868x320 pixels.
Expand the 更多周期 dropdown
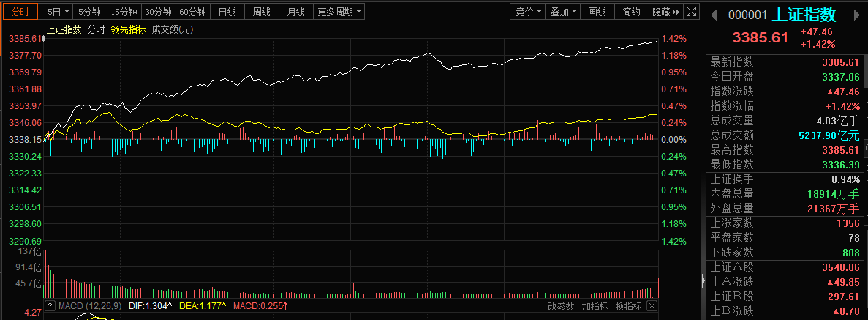339,12
